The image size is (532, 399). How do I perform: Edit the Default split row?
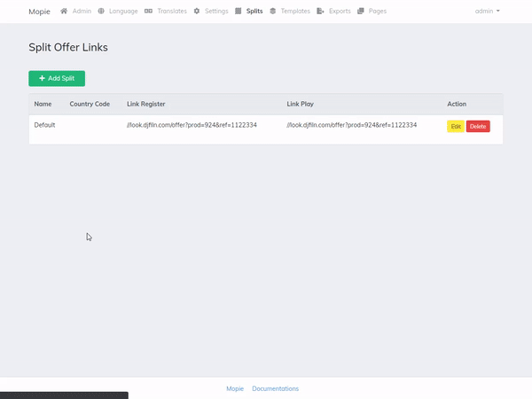coord(456,127)
